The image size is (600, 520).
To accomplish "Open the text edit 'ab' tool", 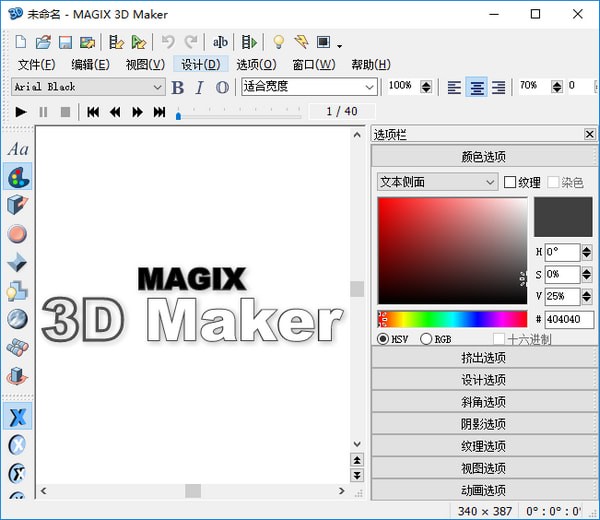I will (220, 42).
